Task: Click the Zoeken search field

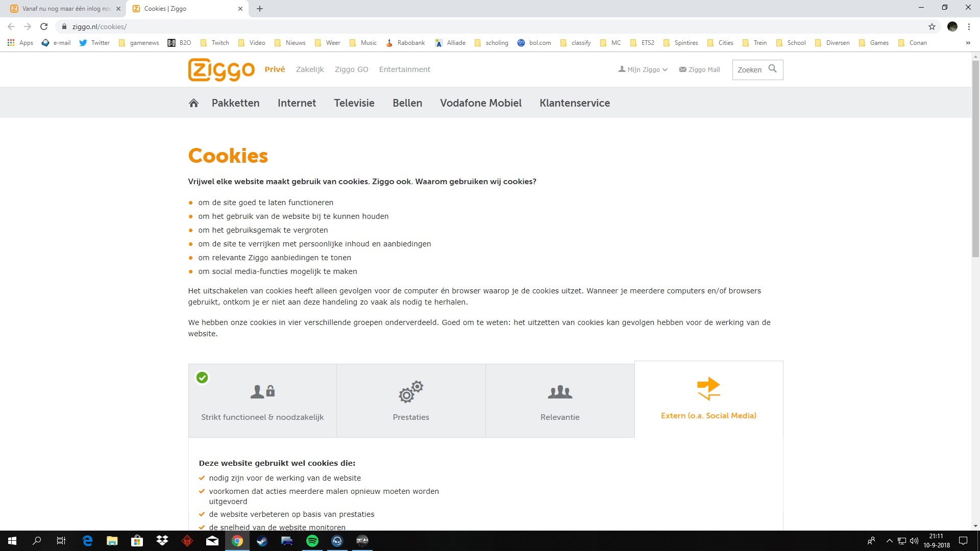Action: tap(749, 69)
